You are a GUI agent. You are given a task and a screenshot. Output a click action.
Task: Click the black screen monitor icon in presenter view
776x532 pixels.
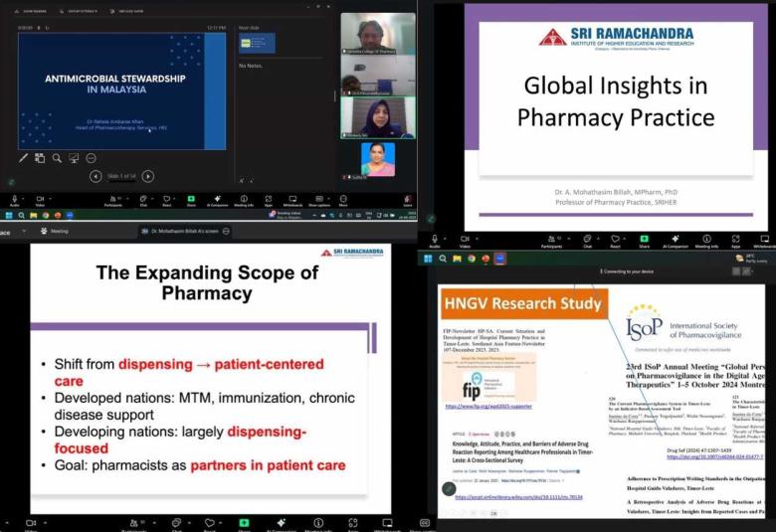click(75, 158)
